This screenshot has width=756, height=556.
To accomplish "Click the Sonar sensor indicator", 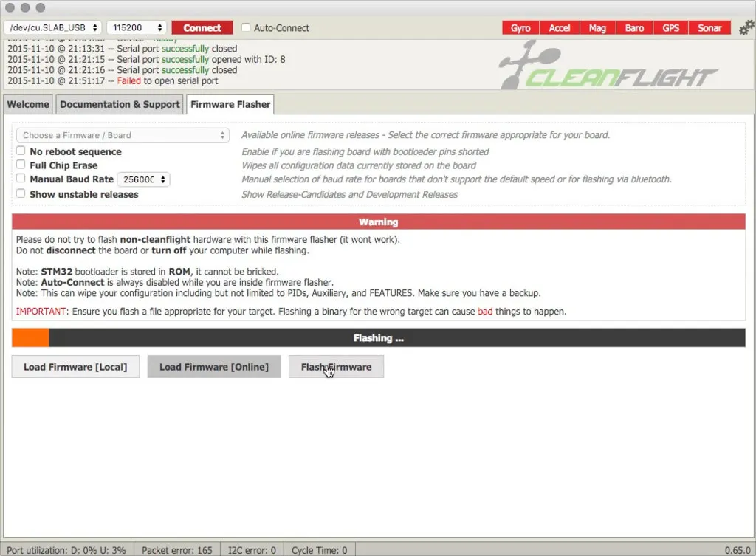I will click(709, 28).
